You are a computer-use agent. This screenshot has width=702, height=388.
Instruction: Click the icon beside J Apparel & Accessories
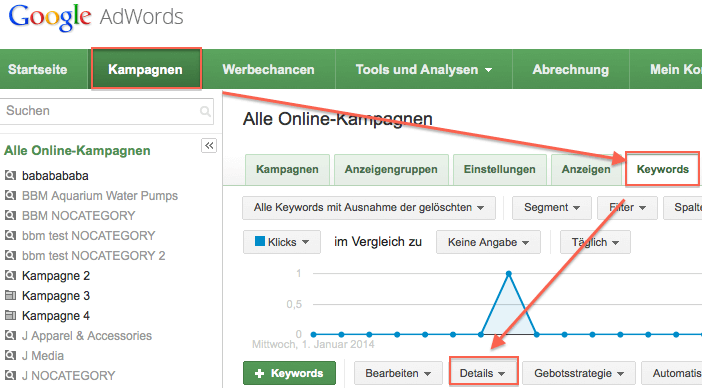click(10, 336)
